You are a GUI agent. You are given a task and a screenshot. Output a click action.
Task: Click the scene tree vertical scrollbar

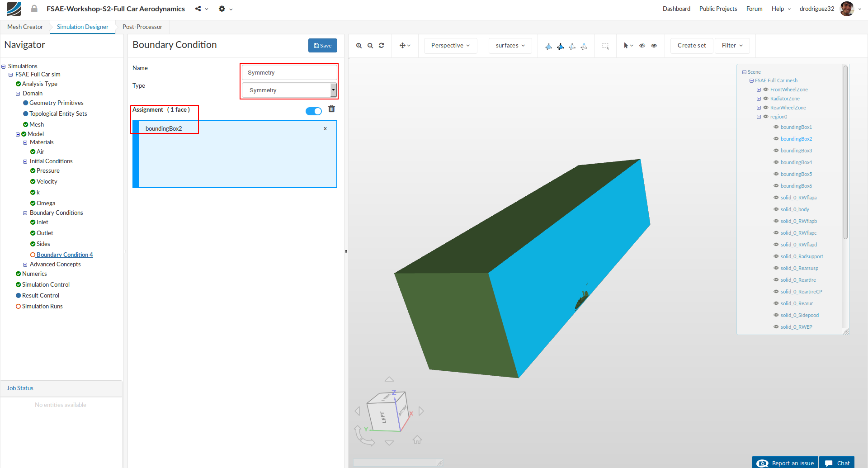pos(845,152)
